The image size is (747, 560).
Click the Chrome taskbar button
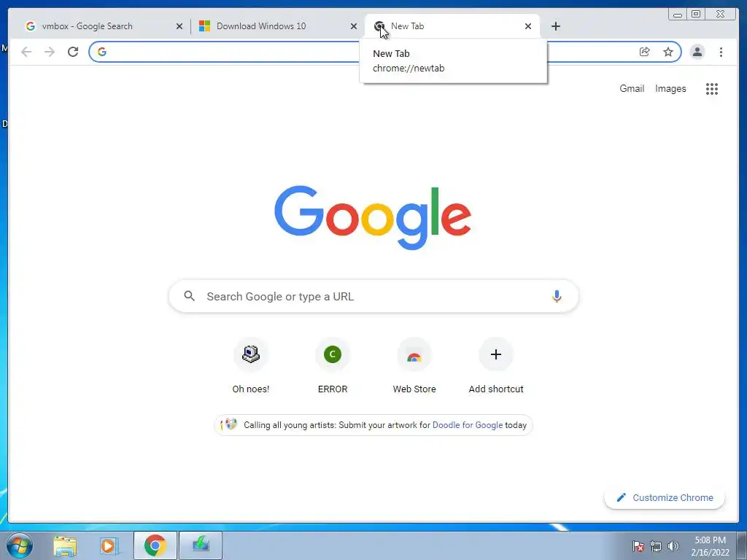pos(155,545)
